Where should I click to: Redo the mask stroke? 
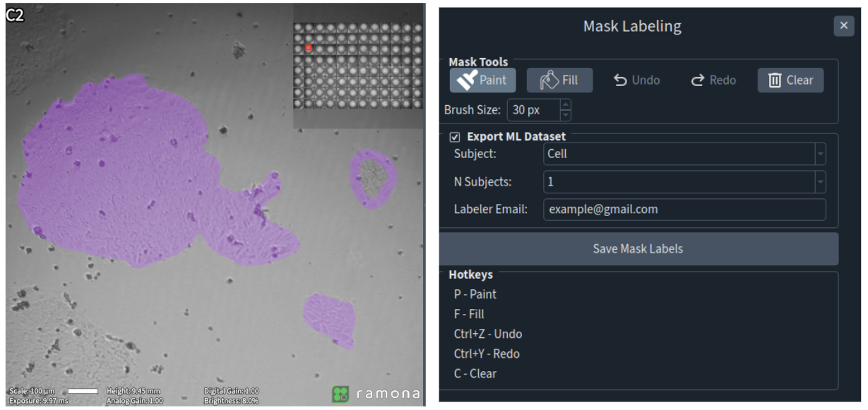713,80
